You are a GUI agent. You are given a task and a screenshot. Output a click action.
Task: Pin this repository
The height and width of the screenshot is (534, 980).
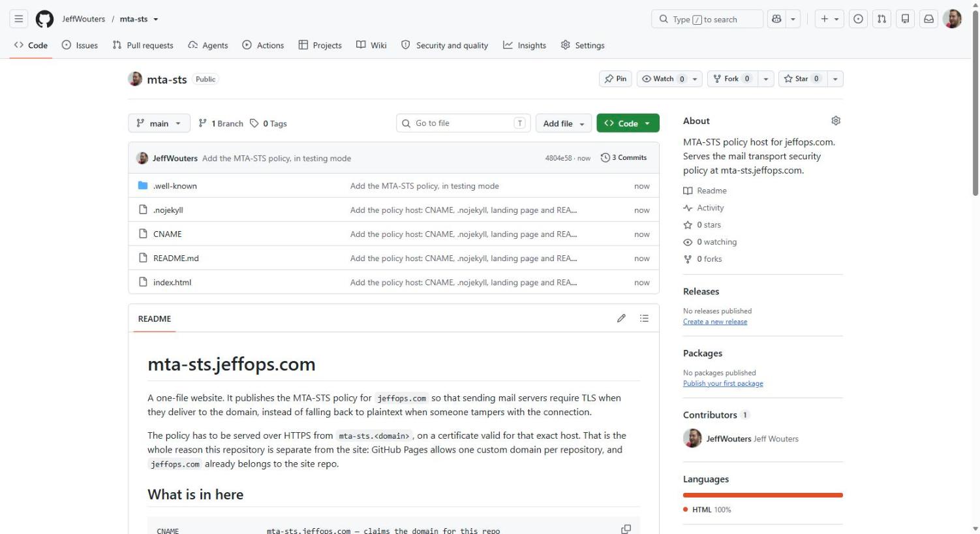click(x=615, y=79)
